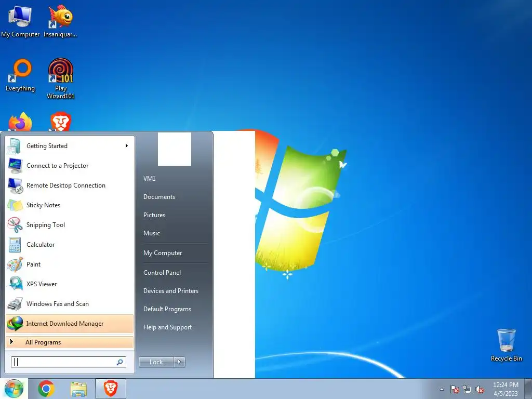Open Windows Explorer from taskbar
The width and height of the screenshot is (532, 399).
78,389
